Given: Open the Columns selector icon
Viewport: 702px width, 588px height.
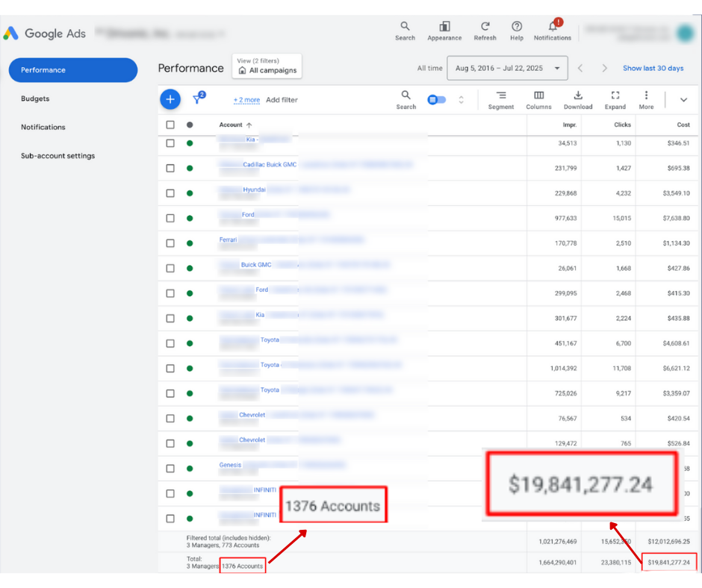Looking at the screenshot, I should (538, 96).
